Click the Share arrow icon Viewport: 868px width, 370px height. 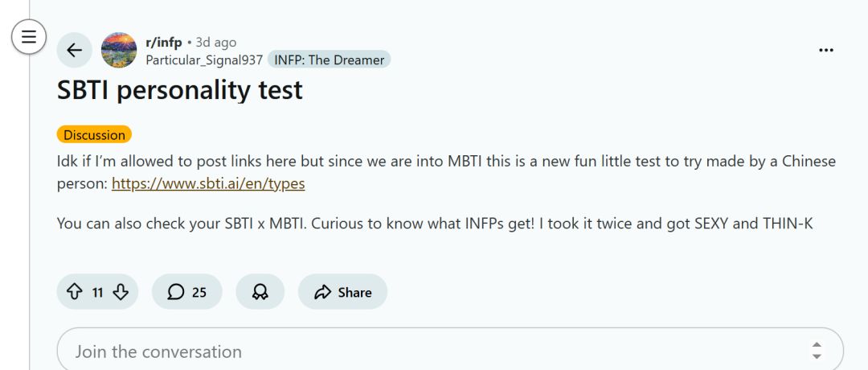323,292
